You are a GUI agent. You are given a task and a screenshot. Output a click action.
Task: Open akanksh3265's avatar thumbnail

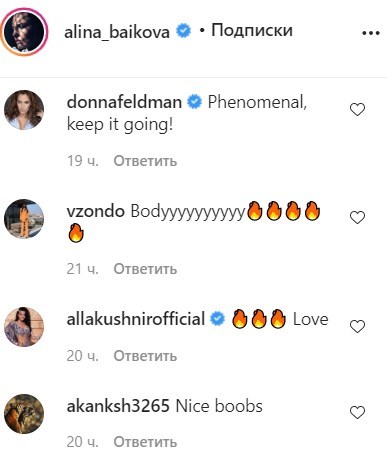coord(24,414)
